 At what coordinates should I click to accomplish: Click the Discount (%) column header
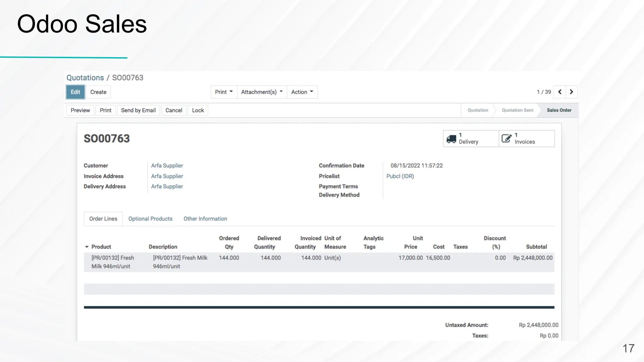pos(495,243)
